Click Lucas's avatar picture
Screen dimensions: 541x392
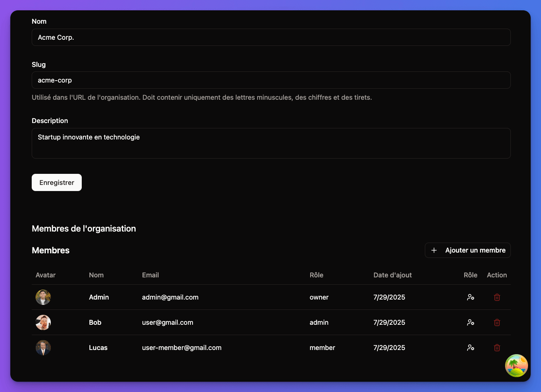tap(43, 348)
